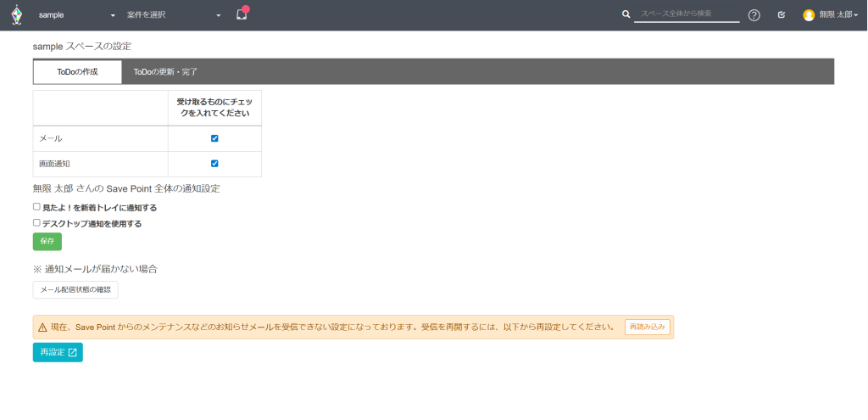Screen dimensions: 868x420
Task: Focus the スペース全体から検索 search field
Action: pos(687,14)
